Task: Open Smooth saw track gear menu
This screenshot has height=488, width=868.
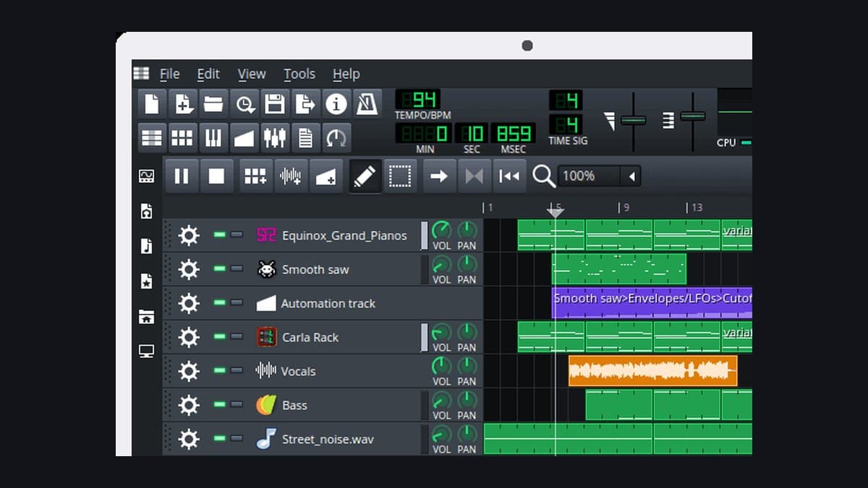Action: [x=189, y=270]
